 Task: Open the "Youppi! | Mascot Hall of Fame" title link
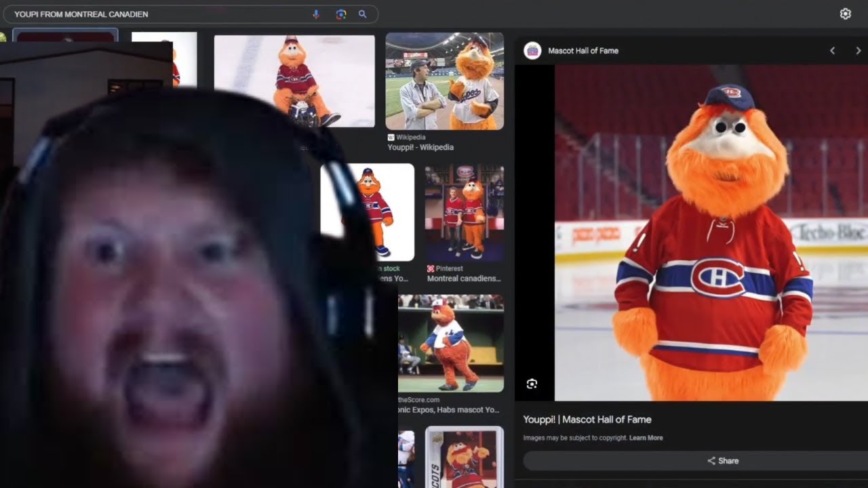587,420
